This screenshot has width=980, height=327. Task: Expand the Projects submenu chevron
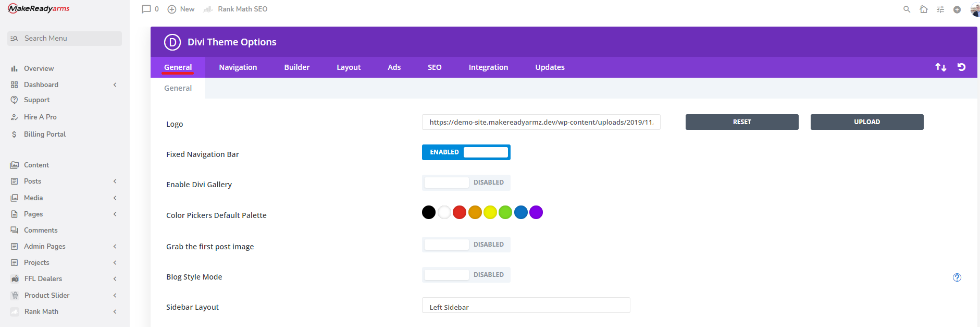pyautogui.click(x=115, y=262)
